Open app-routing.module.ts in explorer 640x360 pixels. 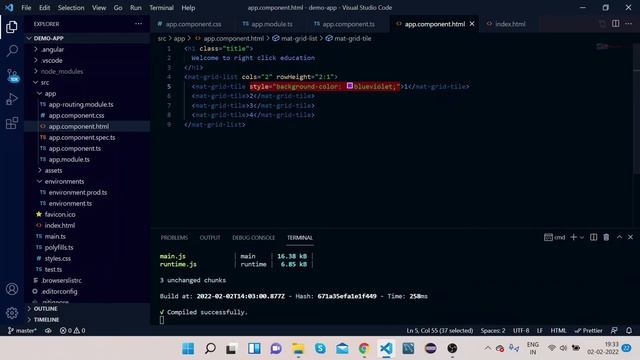[x=81, y=104]
